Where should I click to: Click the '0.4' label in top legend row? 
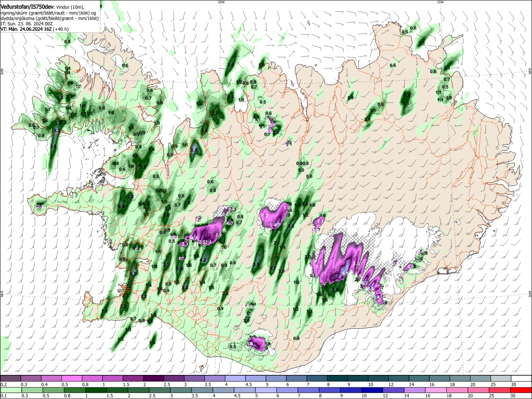[44, 384]
